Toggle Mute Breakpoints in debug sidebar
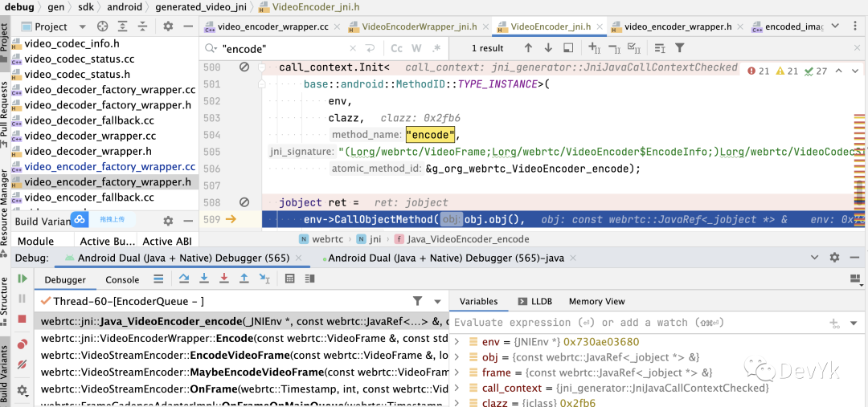 pyautogui.click(x=23, y=366)
